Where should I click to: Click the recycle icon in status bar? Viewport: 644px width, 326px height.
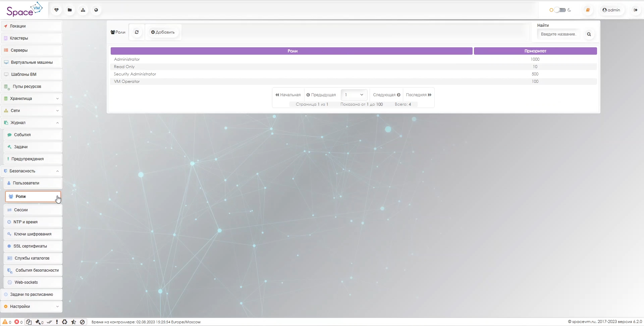[x=65, y=322]
